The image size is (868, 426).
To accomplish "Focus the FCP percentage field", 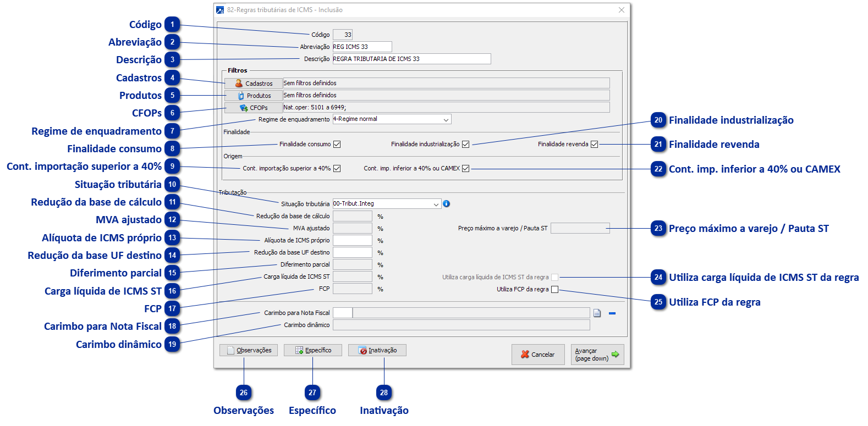I will (x=353, y=289).
